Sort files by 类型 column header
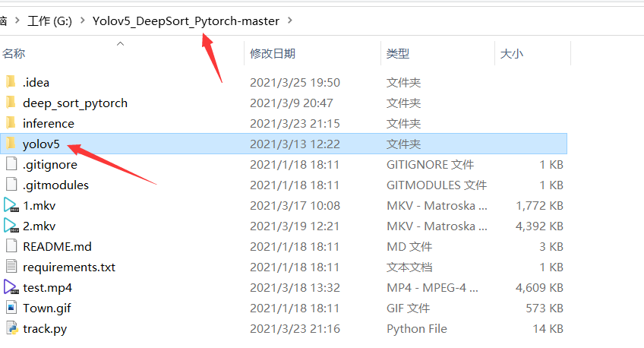644x348 pixels. point(398,53)
